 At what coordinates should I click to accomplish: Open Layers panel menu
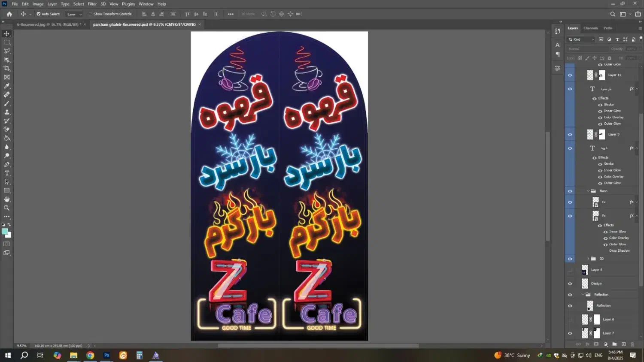click(640, 28)
